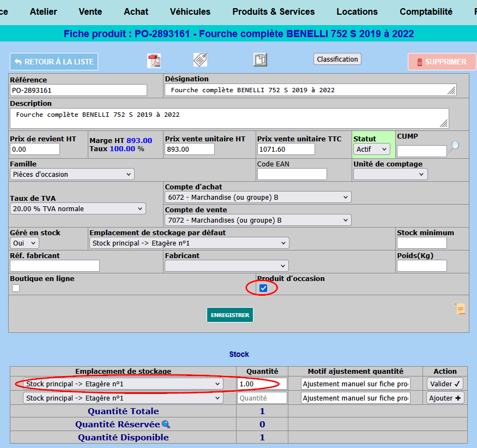Screen dimensions: 477x448
Task: Duplicate product with the copy icon
Action: (x=260, y=59)
